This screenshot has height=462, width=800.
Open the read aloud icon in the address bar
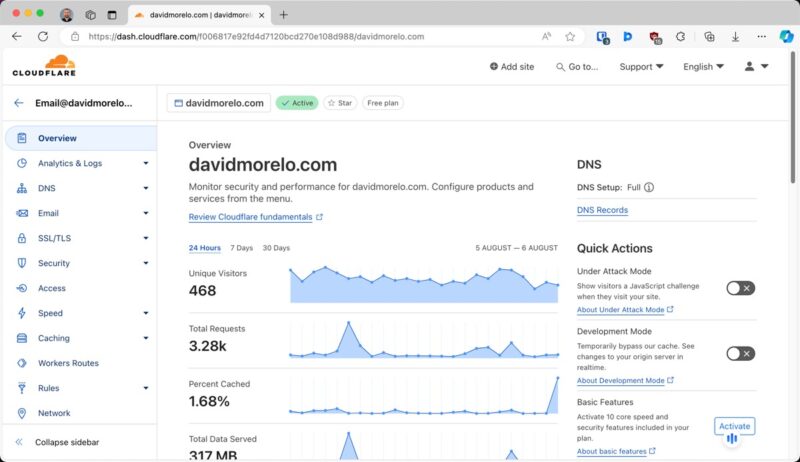pos(546,36)
